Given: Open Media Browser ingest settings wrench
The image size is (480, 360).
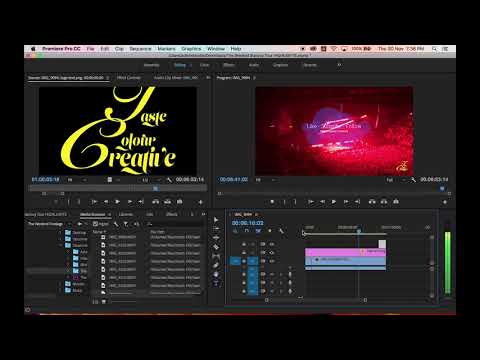Looking at the screenshot, I should pos(116,224).
